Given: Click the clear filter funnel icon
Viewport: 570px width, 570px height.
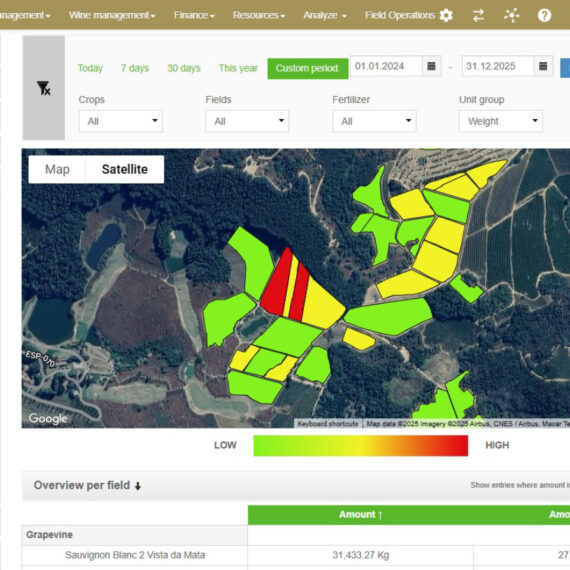Looking at the screenshot, I should (x=44, y=88).
